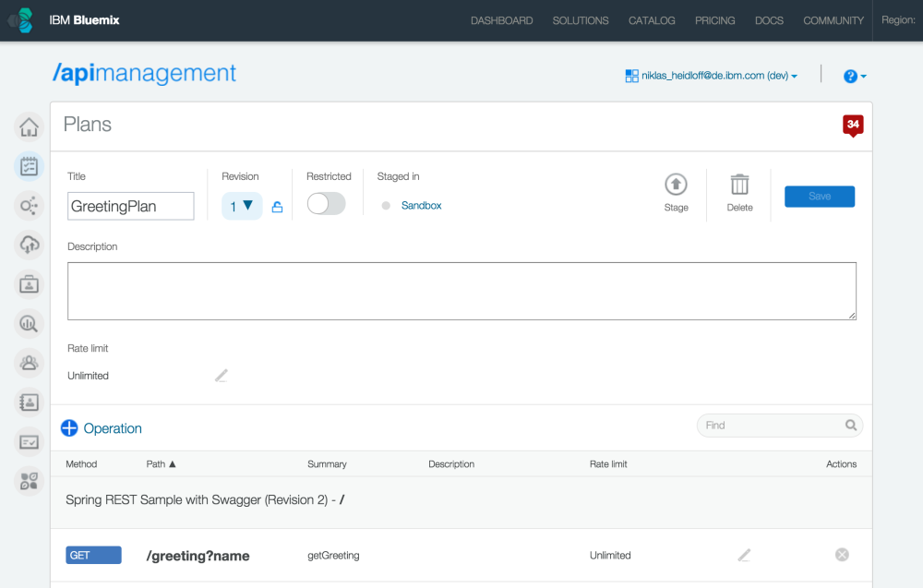Open the niklas_heidloff account dropdown

711,76
